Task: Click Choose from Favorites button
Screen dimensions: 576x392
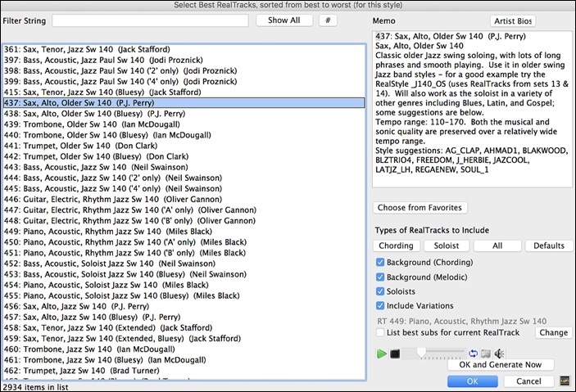Action: point(420,207)
